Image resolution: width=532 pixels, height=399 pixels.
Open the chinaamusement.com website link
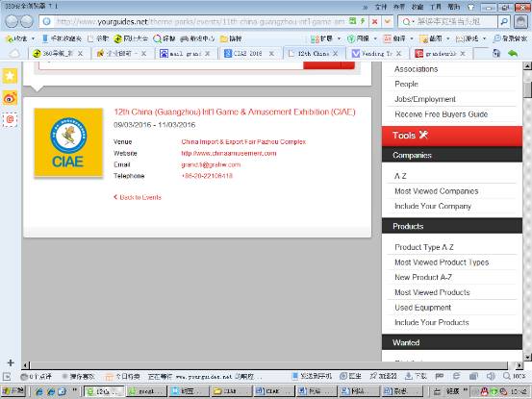coord(229,153)
